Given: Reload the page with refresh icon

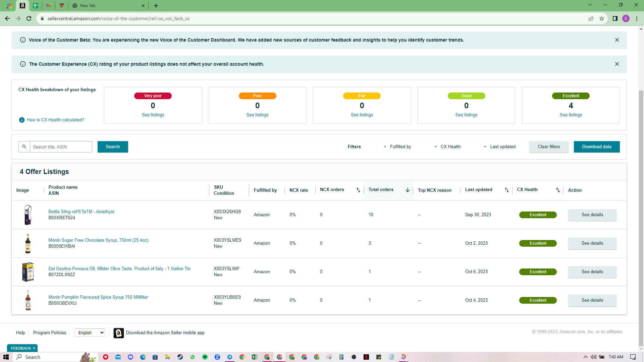Looking at the screenshot, I should [29, 18].
